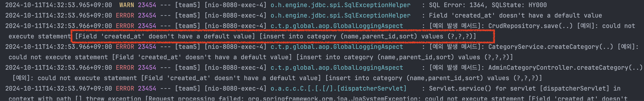
Task: Click ERROR label on the CrudRepository.save line
Action: [125, 26]
